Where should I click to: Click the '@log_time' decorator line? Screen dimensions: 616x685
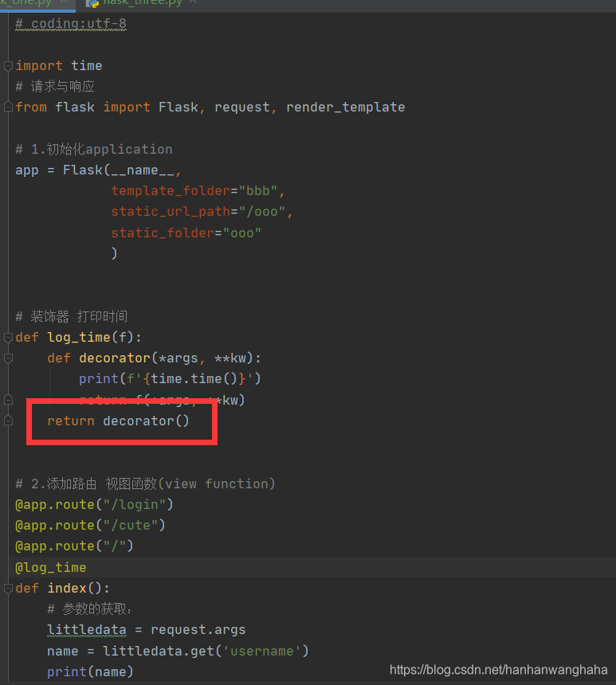tap(51, 568)
